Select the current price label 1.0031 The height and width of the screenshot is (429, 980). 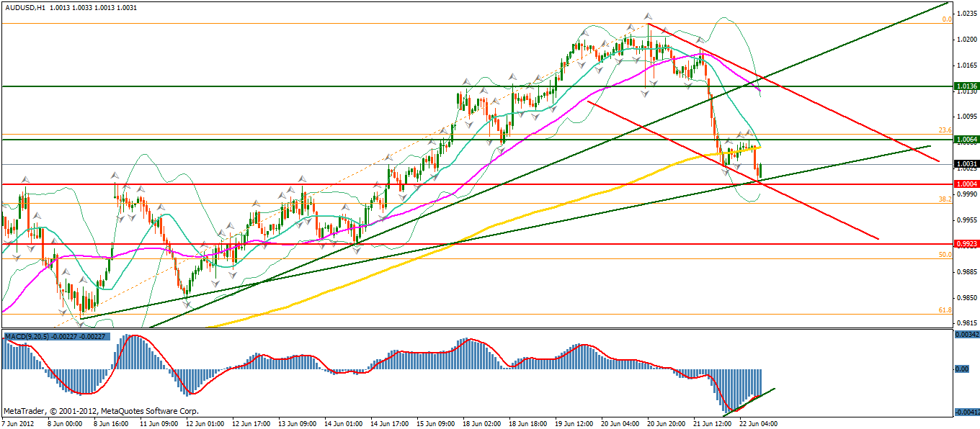[966, 164]
